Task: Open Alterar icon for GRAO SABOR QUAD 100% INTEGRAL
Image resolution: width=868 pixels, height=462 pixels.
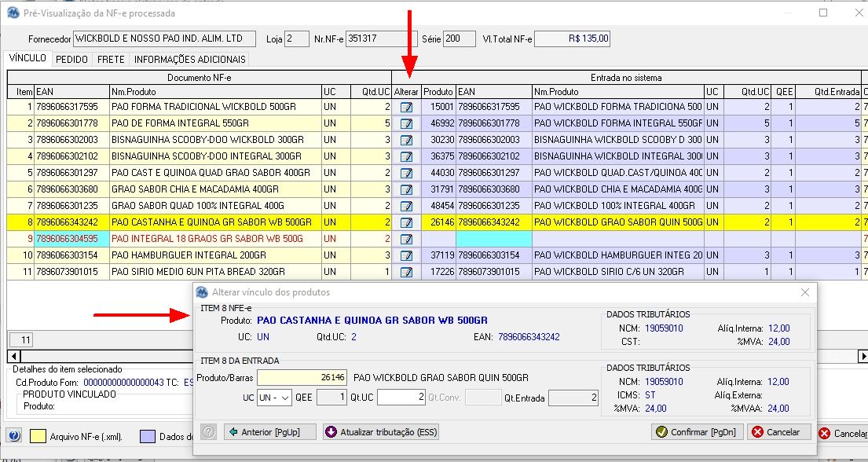Action: [406, 206]
